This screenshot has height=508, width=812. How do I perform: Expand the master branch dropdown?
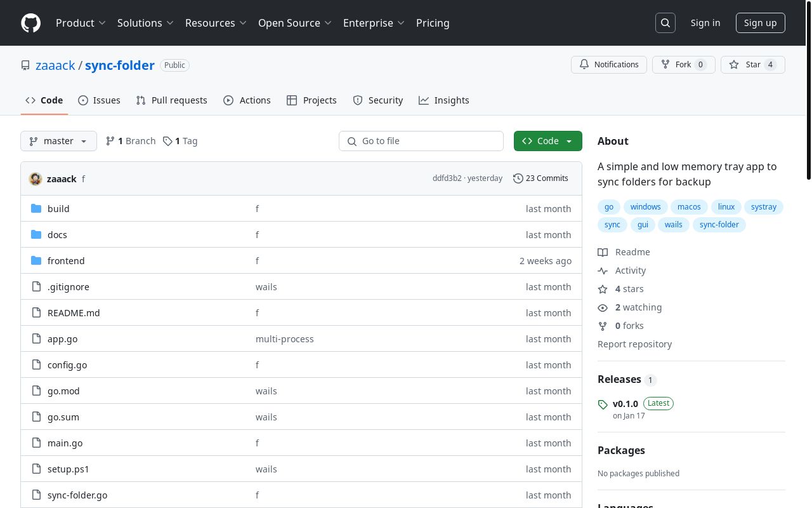pos(58,141)
